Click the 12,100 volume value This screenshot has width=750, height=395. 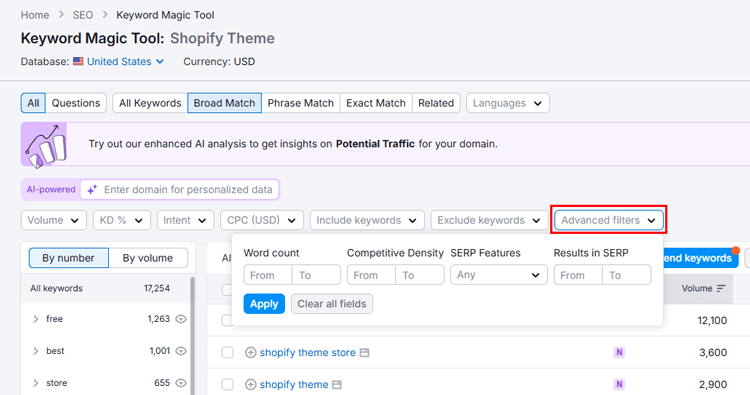712,320
